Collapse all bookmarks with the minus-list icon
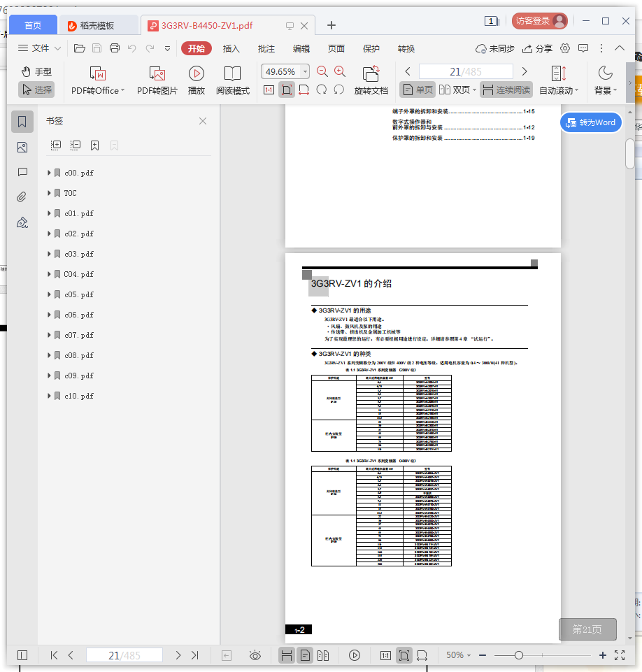This screenshot has height=672, width=642. point(76,145)
